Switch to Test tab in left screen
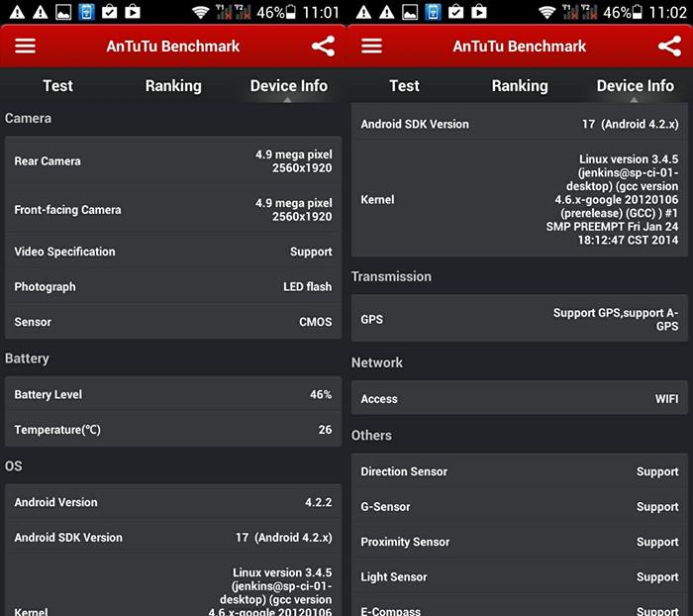 [x=57, y=86]
